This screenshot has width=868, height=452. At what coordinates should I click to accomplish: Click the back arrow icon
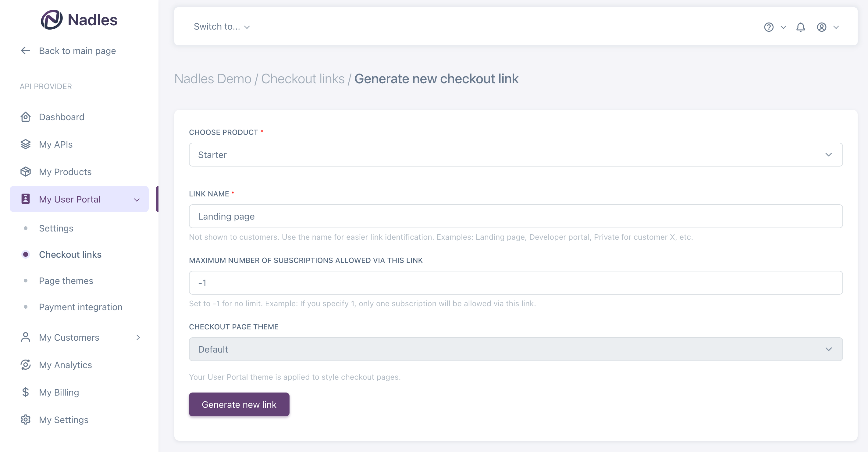pyautogui.click(x=26, y=51)
